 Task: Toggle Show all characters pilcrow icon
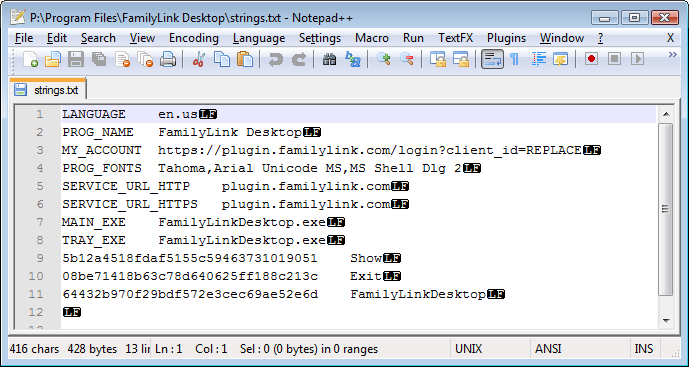tap(515, 59)
